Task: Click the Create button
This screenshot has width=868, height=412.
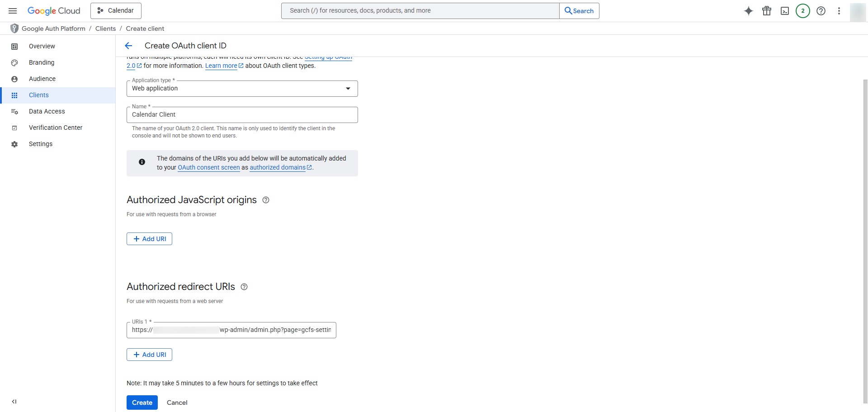Action: [142, 403]
